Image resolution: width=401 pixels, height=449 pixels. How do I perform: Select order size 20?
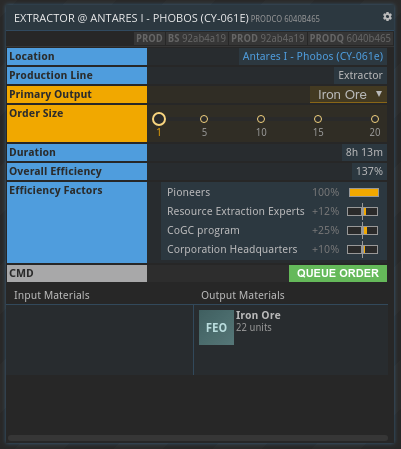[375, 119]
